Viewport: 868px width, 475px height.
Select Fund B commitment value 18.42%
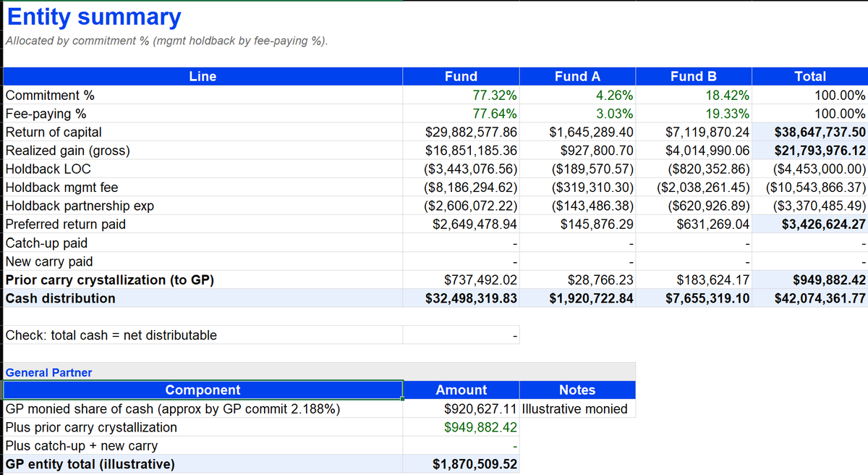pos(694,96)
